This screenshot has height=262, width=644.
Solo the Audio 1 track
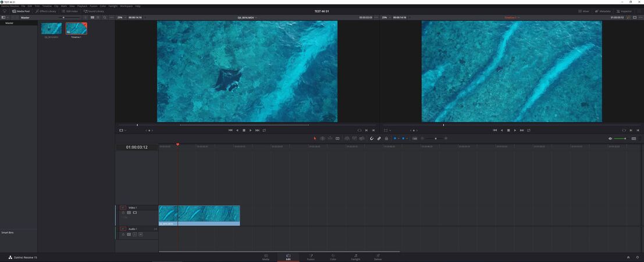[134, 234]
